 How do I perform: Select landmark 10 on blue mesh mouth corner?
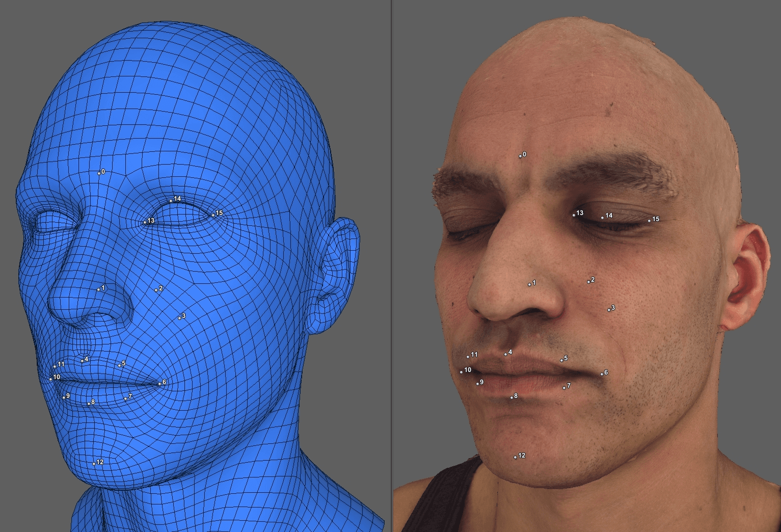point(50,379)
